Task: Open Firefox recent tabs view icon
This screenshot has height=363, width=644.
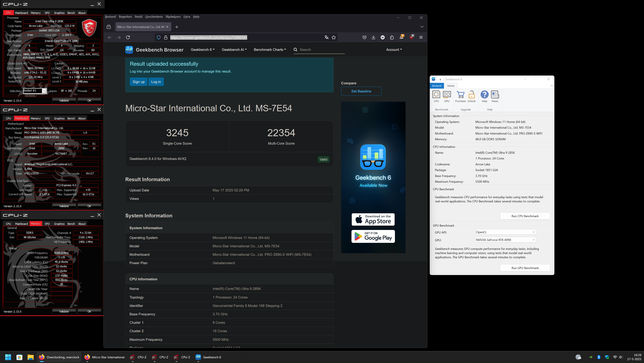Action: click(109, 27)
